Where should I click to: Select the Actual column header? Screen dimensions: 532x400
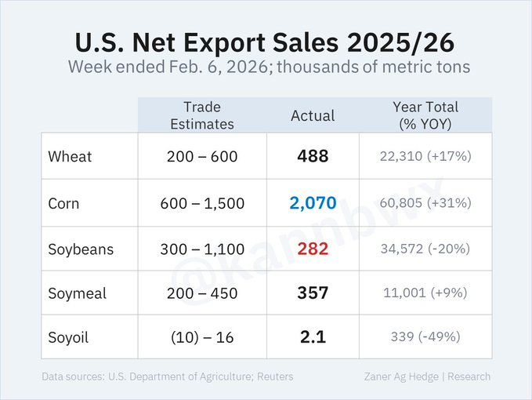(x=313, y=115)
